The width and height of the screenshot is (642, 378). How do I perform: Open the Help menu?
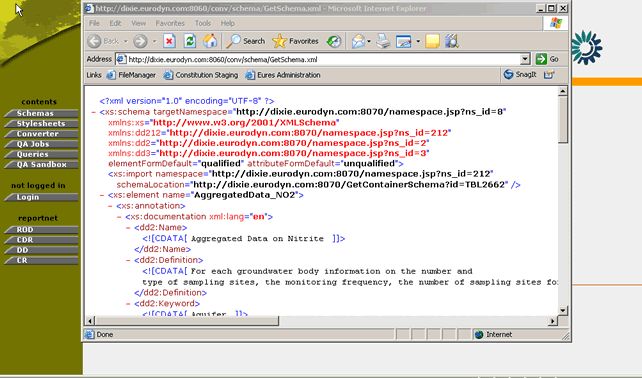[227, 23]
